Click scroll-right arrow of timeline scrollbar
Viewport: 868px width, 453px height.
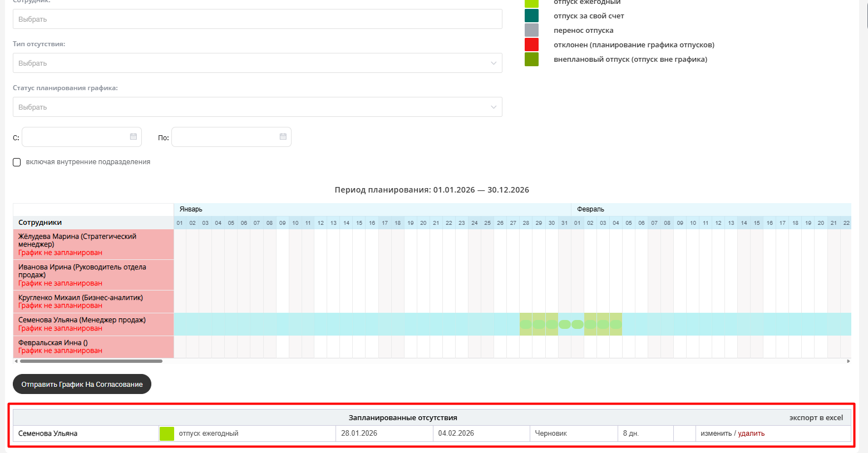848,361
